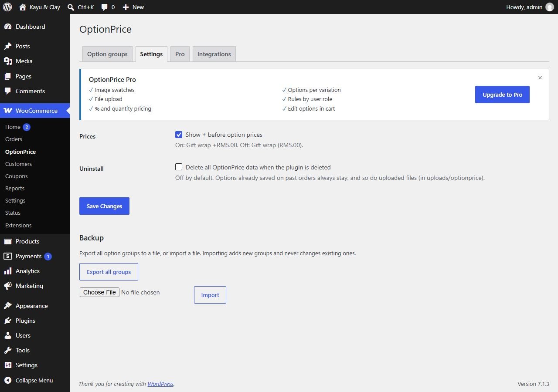Click the WordPress logo icon
The height and width of the screenshot is (392, 558).
tap(7, 7)
